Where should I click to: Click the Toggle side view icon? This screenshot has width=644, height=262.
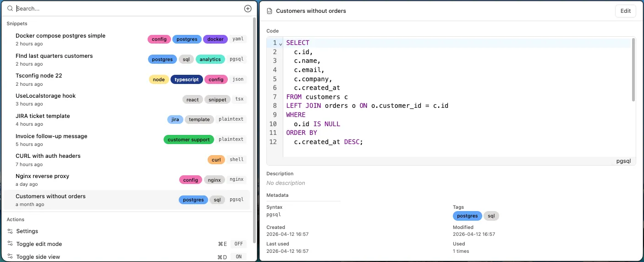click(10, 257)
